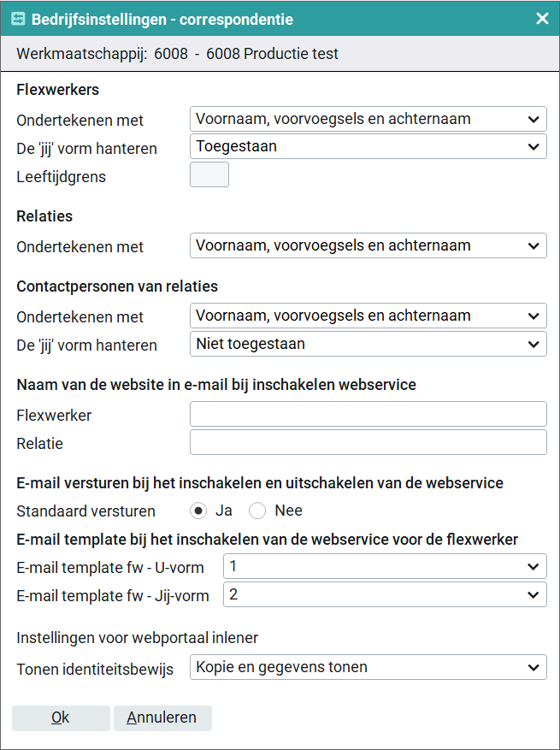Expand the Niet toegestaan dropdown
Viewport: 560px width, 750px height.
[368, 344]
